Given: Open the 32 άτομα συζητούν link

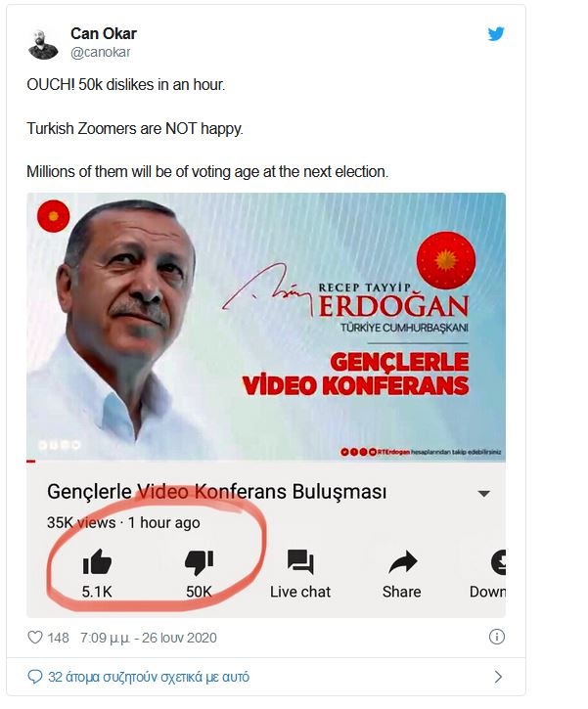Looking at the screenshot, I should click(x=149, y=677).
